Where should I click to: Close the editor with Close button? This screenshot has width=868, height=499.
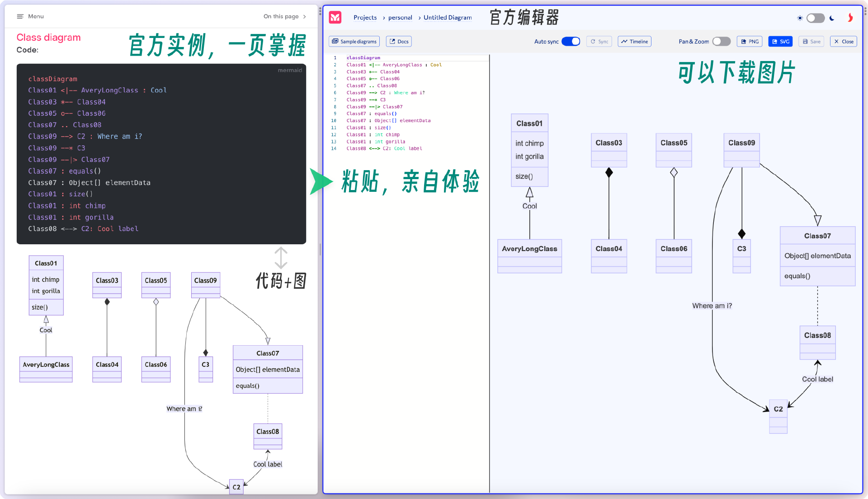tap(844, 42)
